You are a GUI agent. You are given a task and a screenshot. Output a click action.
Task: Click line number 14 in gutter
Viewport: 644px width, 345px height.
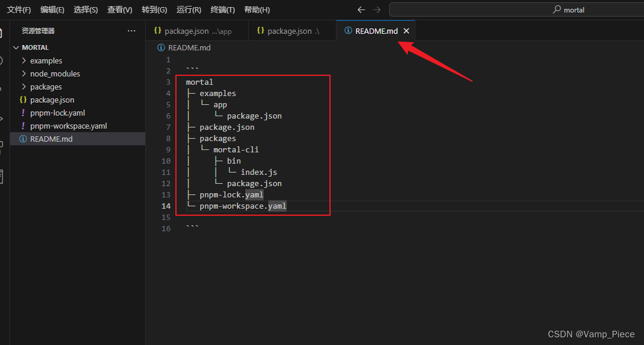pos(166,206)
